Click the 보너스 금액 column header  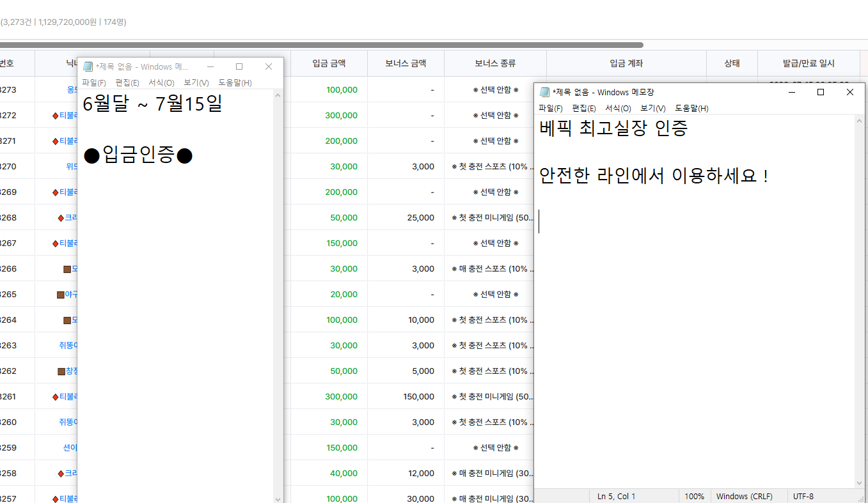406,64
